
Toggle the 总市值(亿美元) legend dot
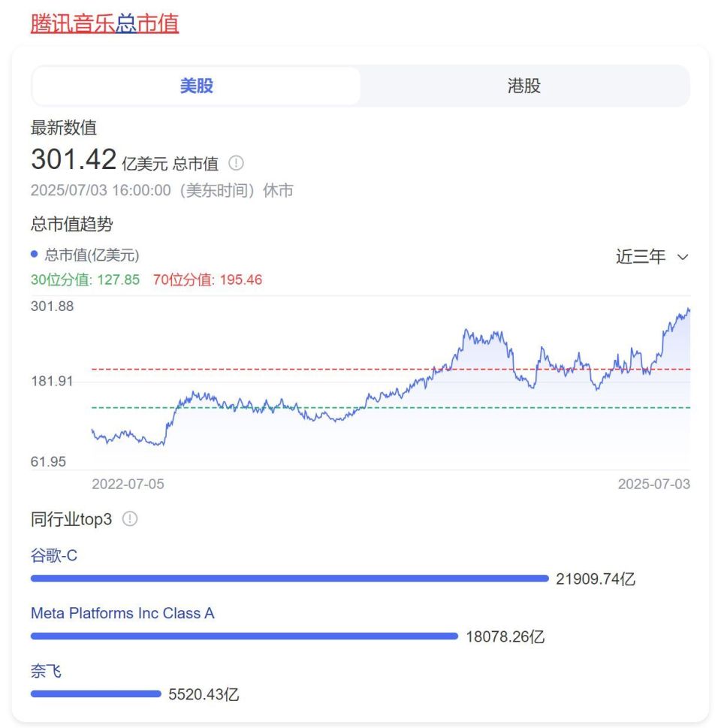pos(35,255)
